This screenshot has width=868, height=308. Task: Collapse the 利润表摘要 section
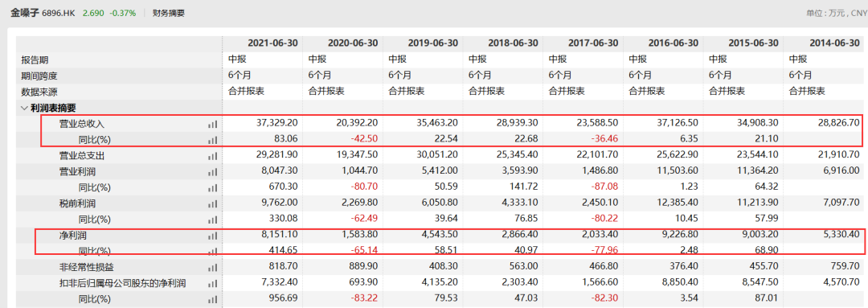point(24,109)
